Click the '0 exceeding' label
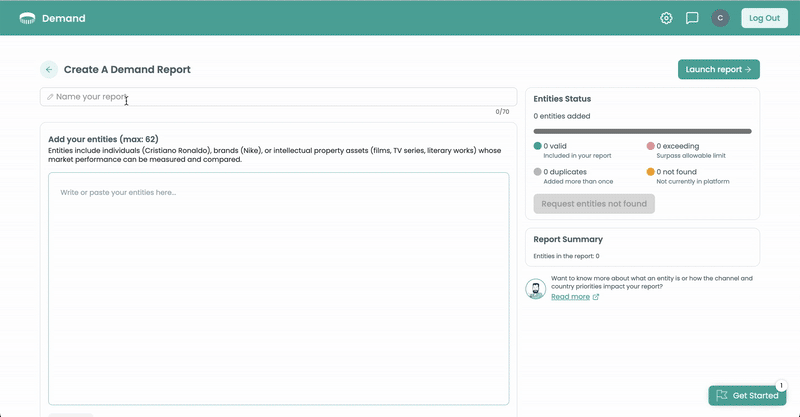This screenshot has width=800, height=417. [x=678, y=146]
